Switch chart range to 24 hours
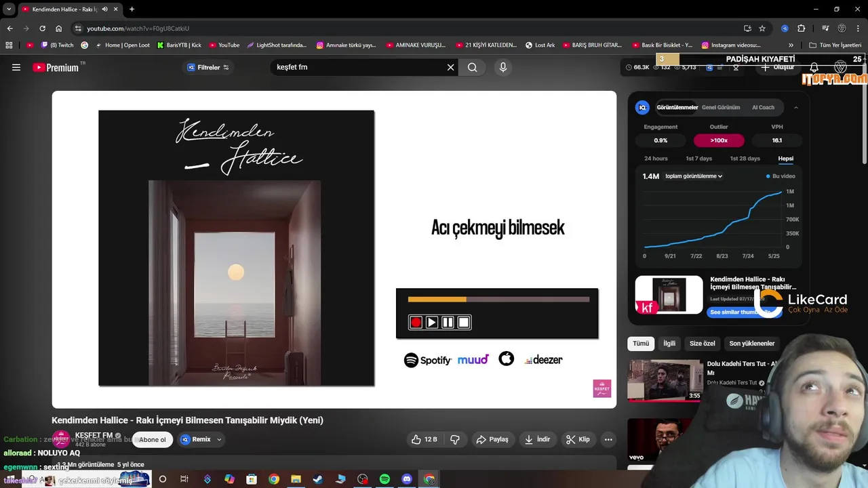Viewport: 868px width, 488px height. [656, 159]
